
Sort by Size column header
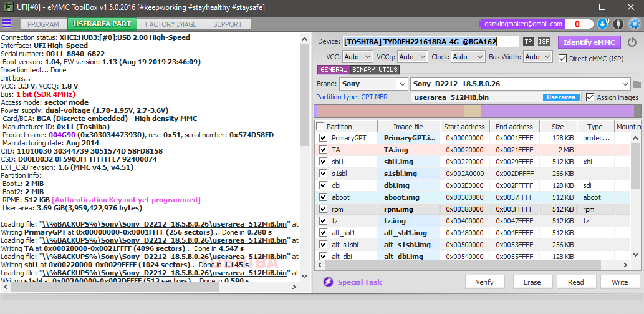tap(559, 127)
